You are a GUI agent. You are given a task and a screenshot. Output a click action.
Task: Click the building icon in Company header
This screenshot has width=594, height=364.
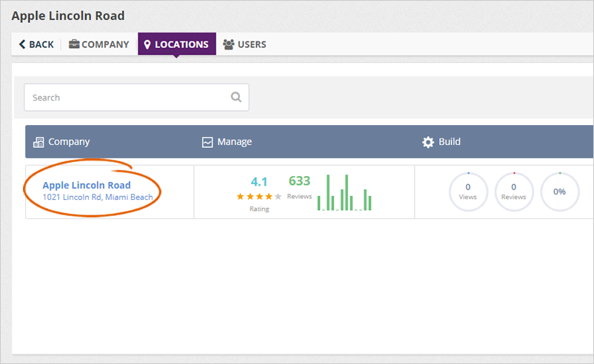(x=39, y=142)
